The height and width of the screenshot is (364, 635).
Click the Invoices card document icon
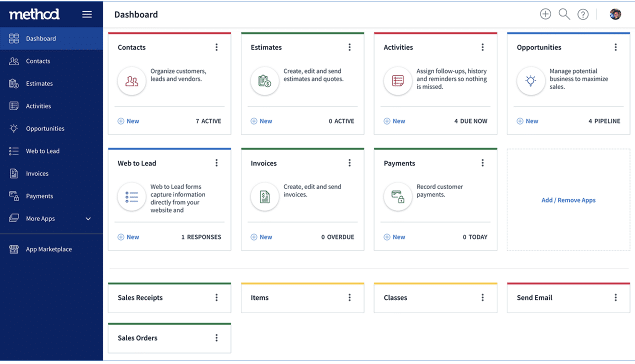264,197
